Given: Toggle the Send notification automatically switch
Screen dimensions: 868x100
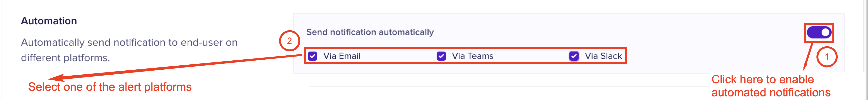Looking at the screenshot, I should tap(818, 32).
